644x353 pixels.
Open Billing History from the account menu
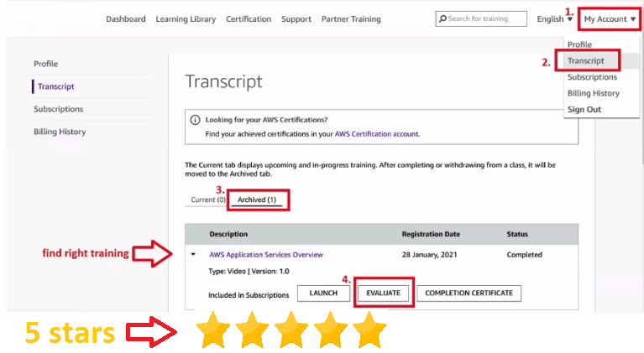(x=594, y=93)
